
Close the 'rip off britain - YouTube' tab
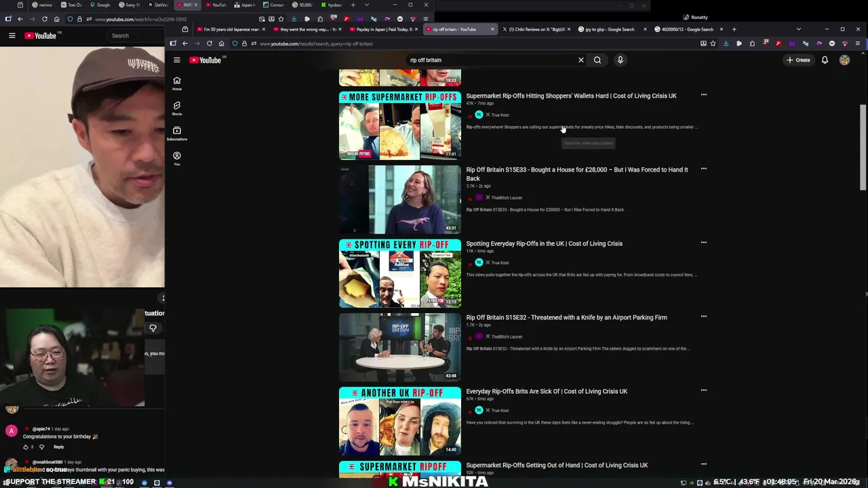(492, 29)
